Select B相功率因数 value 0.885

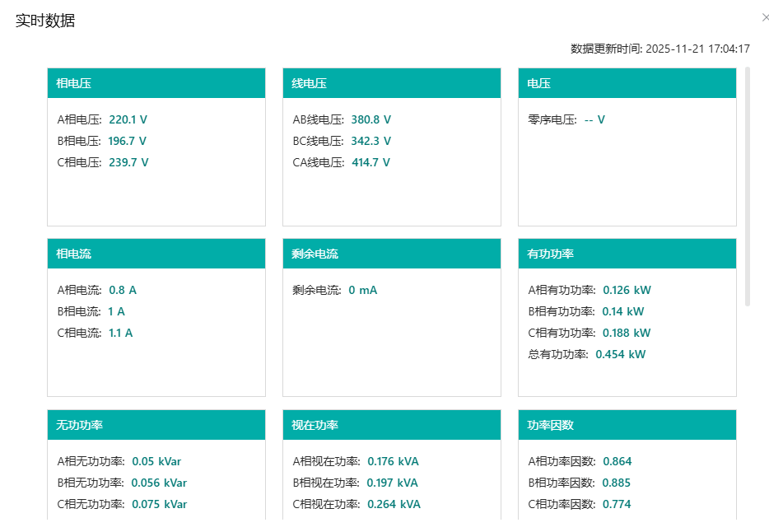pos(616,483)
